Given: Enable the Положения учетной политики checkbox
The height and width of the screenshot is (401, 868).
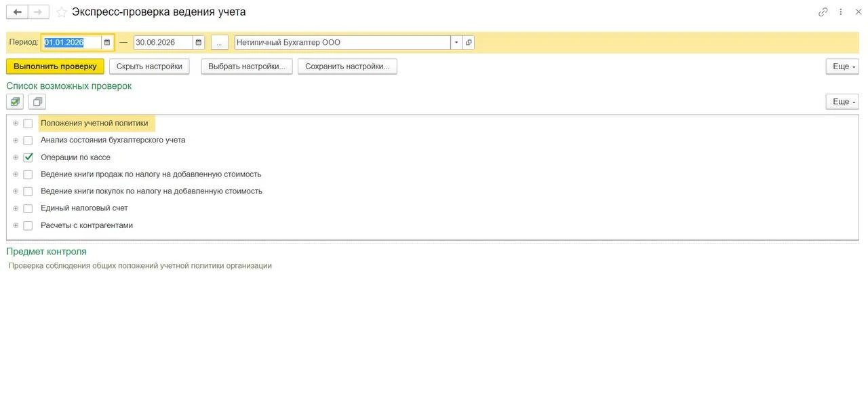Looking at the screenshot, I should pyautogui.click(x=28, y=123).
